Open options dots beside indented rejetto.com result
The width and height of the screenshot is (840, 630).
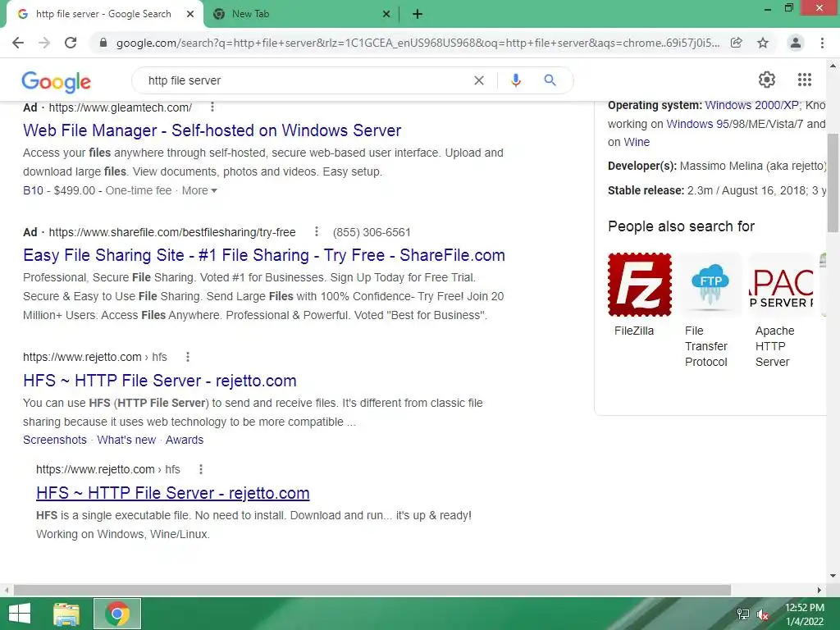(x=201, y=469)
